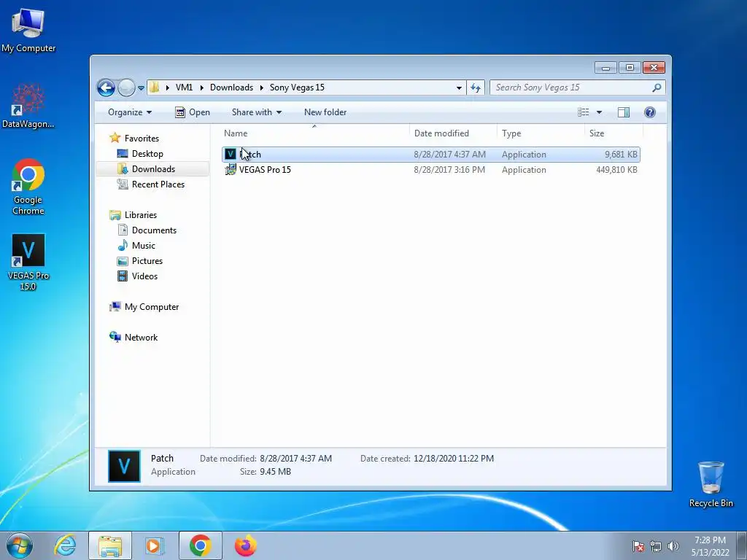
Task: Open the More options arrow for views
Action: click(600, 112)
